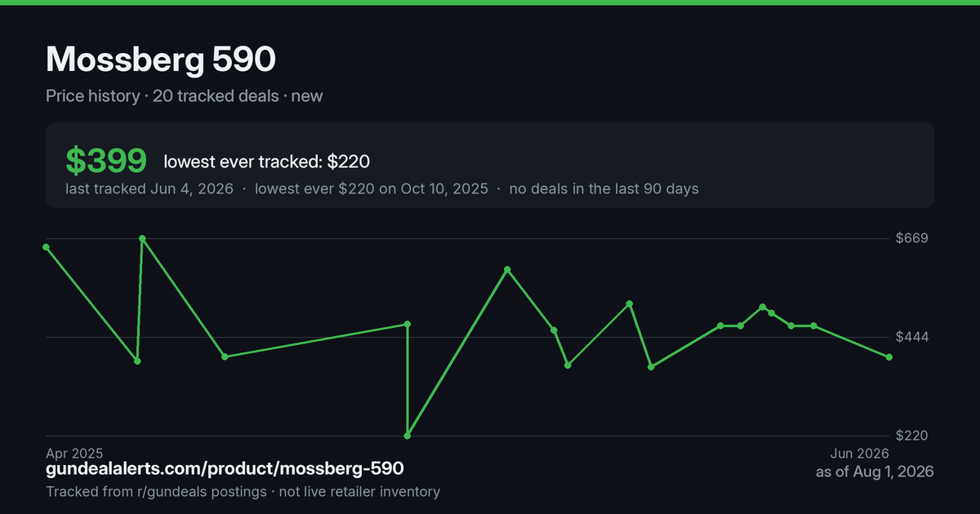The image size is (980, 514).
Task: Click the first data point at Apr 2025
Action: click(x=47, y=246)
